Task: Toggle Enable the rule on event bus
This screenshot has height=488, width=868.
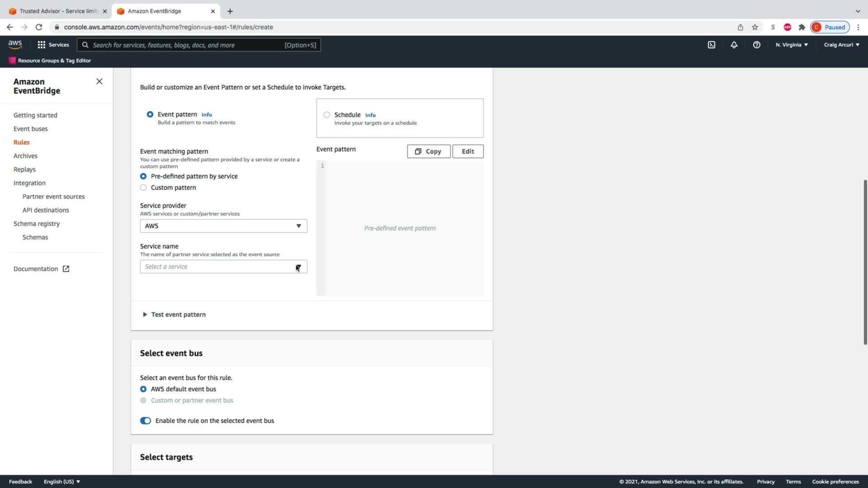Action: pos(146,421)
